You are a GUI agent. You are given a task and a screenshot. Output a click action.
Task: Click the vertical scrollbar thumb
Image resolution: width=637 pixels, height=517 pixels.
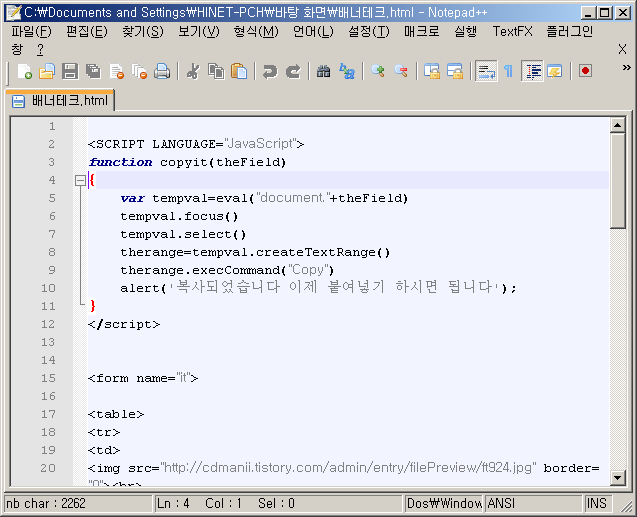pos(617,181)
